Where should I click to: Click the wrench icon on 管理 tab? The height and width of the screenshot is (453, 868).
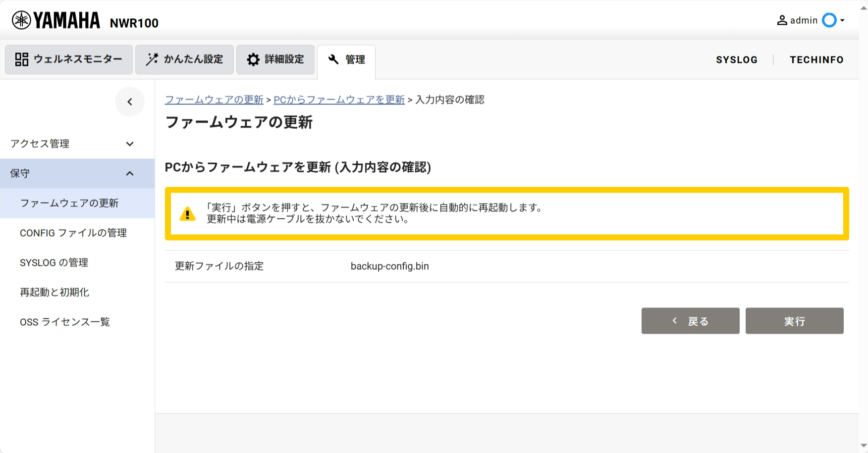333,59
